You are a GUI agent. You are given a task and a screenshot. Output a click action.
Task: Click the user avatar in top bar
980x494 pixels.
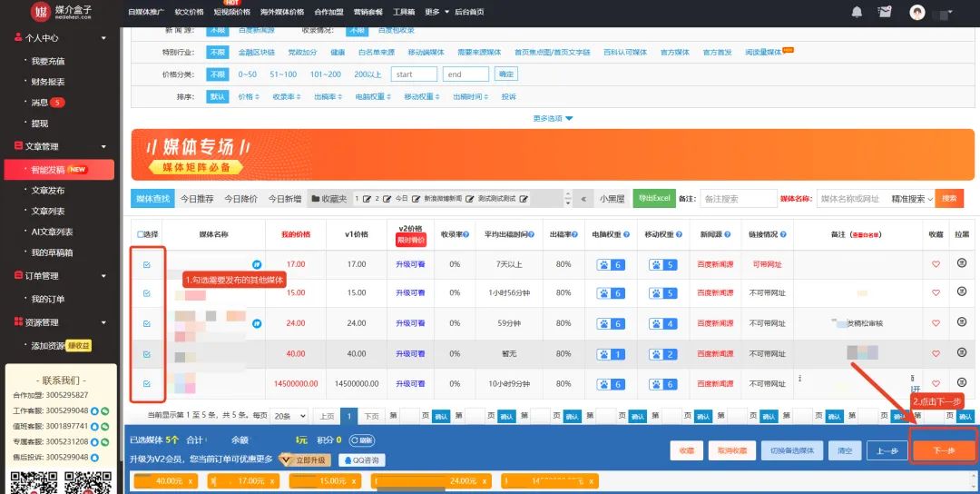(x=918, y=12)
